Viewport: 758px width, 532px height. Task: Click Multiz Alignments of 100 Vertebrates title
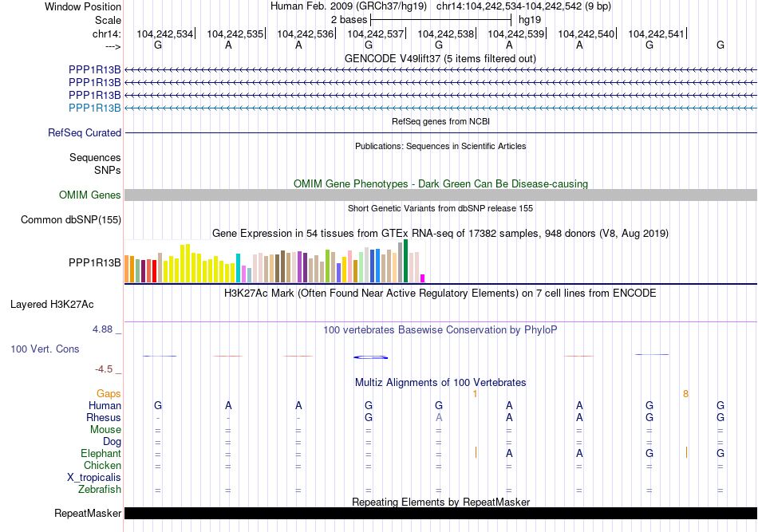tap(440, 383)
